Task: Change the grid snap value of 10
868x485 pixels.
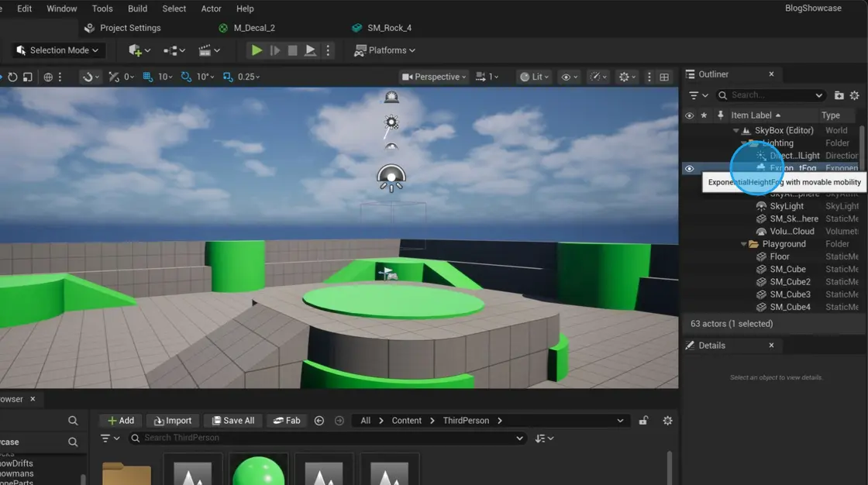Action: tap(164, 76)
